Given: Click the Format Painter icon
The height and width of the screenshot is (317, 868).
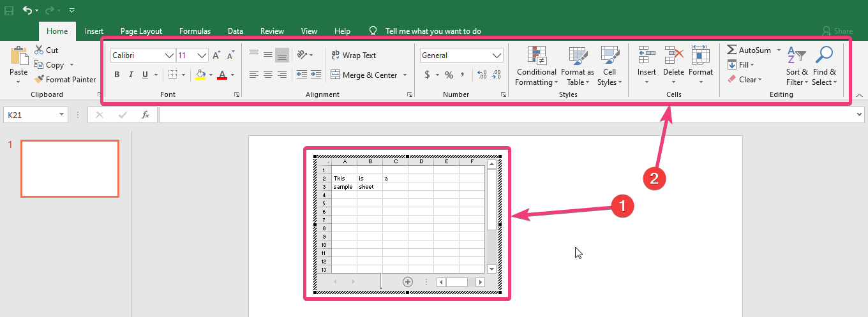Looking at the screenshot, I should 40,80.
